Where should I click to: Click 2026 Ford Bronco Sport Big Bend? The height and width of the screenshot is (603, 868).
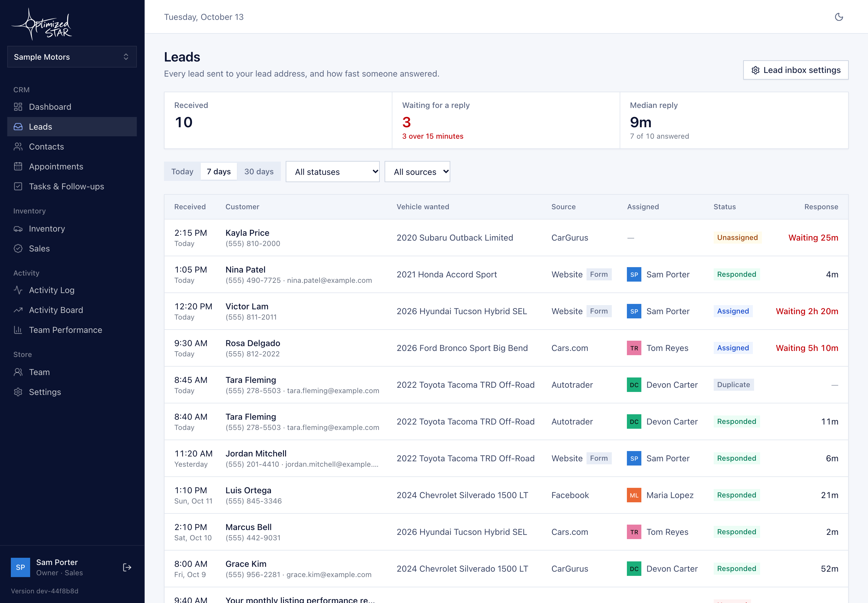[x=462, y=348]
